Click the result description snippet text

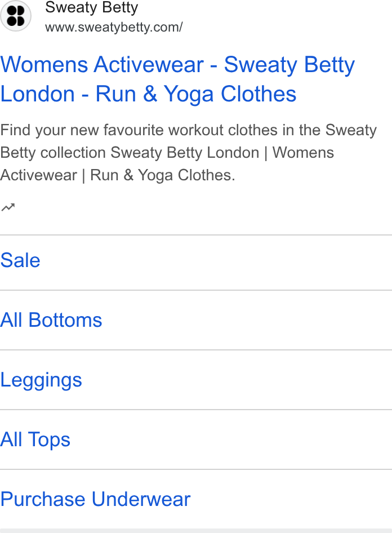coord(189,153)
